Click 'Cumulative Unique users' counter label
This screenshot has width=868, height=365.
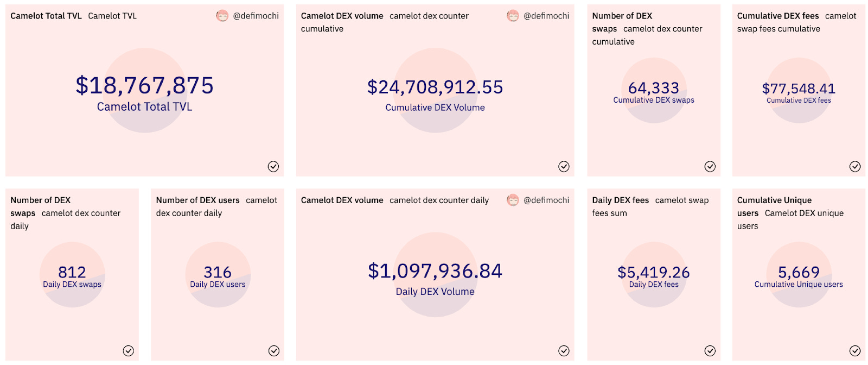pyautogui.click(x=799, y=285)
